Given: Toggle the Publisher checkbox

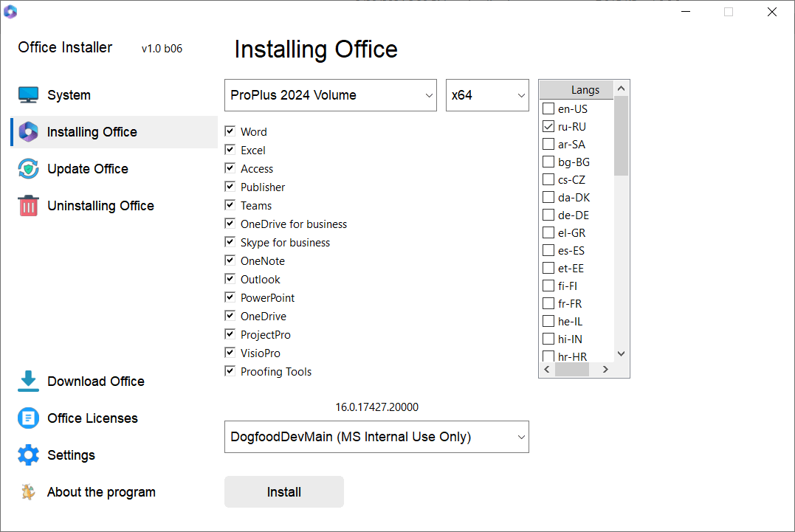Looking at the screenshot, I should click(230, 187).
